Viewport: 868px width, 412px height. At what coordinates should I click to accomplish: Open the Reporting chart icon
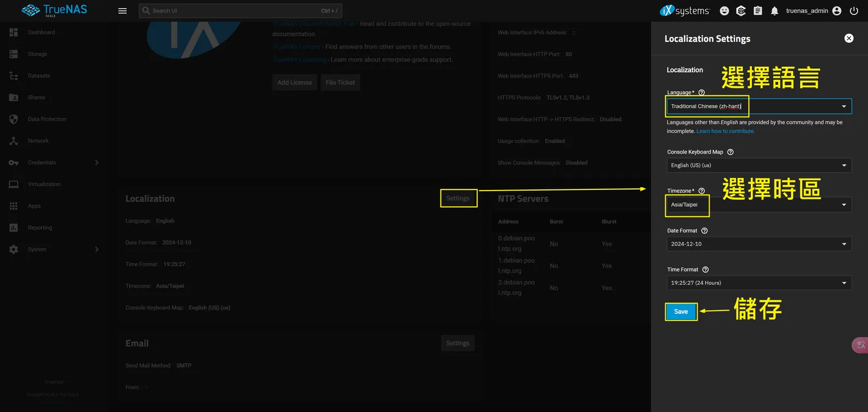14,228
